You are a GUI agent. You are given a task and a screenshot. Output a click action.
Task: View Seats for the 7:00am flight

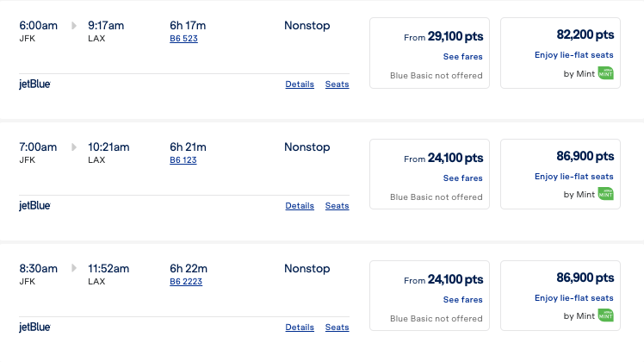pos(337,206)
